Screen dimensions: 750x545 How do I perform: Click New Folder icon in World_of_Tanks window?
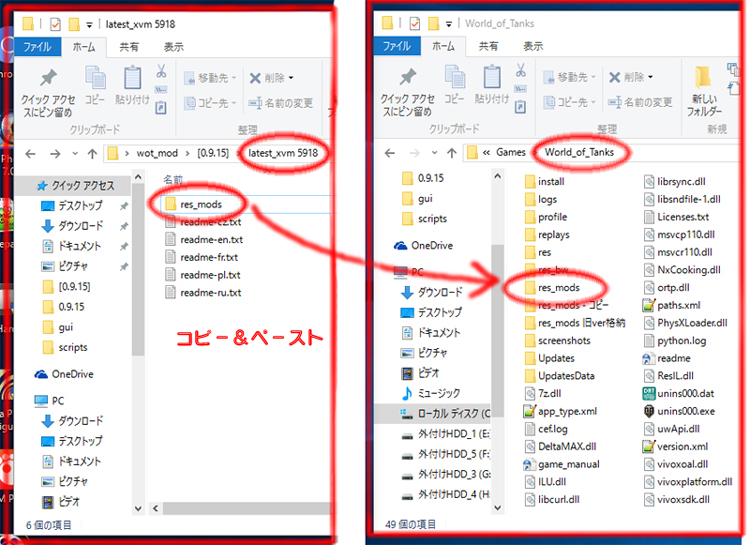(x=704, y=91)
